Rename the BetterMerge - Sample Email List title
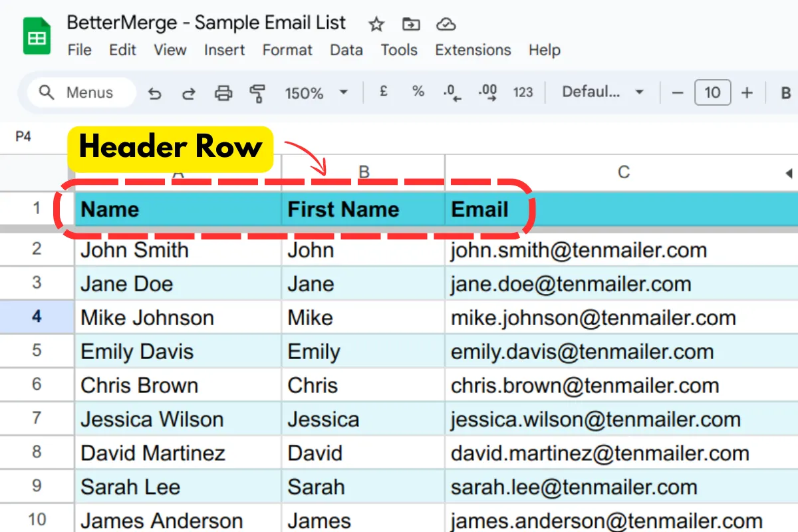The height and width of the screenshot is (532, 798). click(x=206, y=23)
